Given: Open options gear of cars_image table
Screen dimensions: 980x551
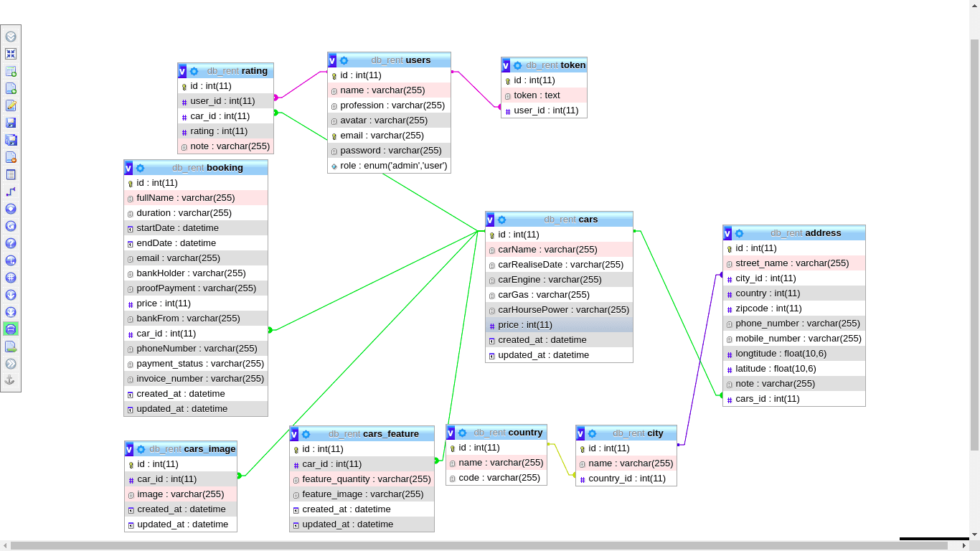Looking at the screenshot, I should click(141, 449).
